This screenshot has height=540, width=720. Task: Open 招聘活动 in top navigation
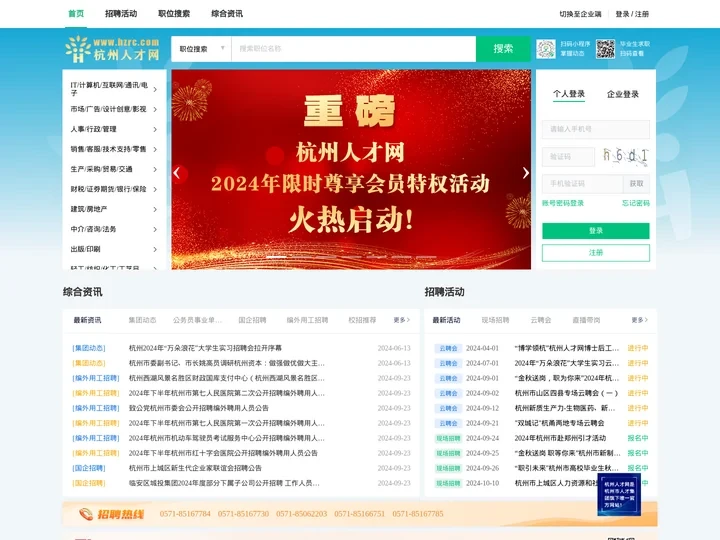121,14
